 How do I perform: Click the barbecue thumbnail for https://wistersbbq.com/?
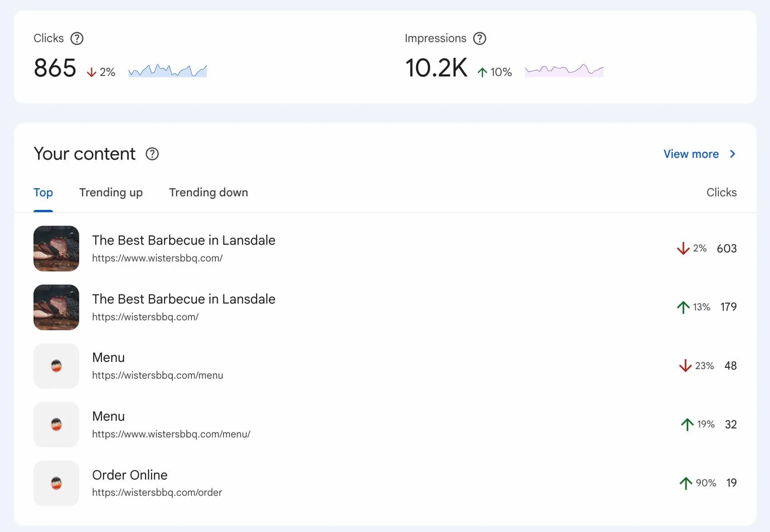[x=56, y=307]
